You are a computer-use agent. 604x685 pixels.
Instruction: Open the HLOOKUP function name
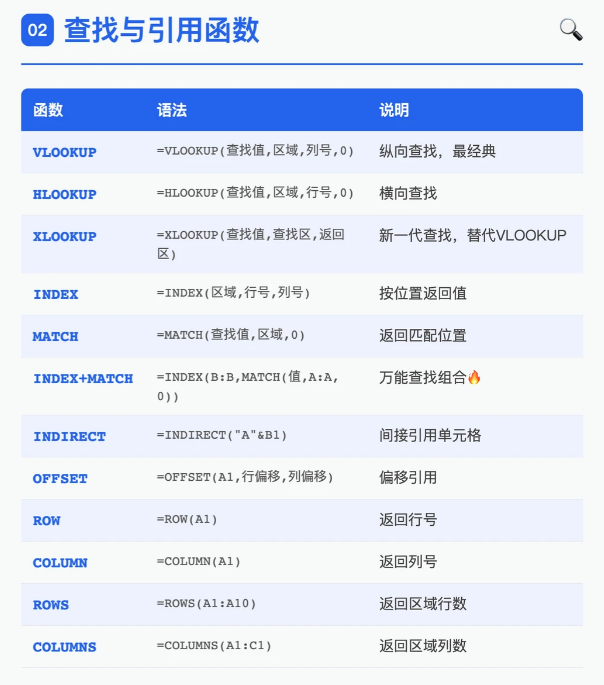(65, 194)
